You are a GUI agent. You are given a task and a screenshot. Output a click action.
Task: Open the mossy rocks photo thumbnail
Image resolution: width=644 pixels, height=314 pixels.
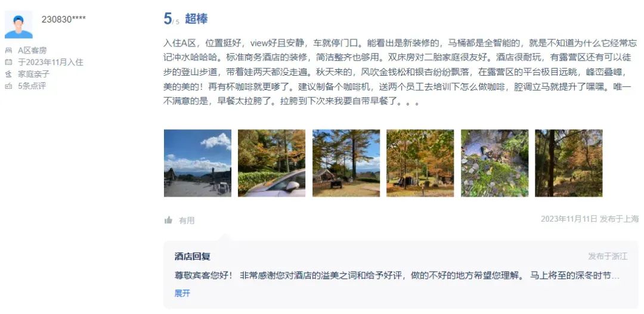[x=494, y=163]
